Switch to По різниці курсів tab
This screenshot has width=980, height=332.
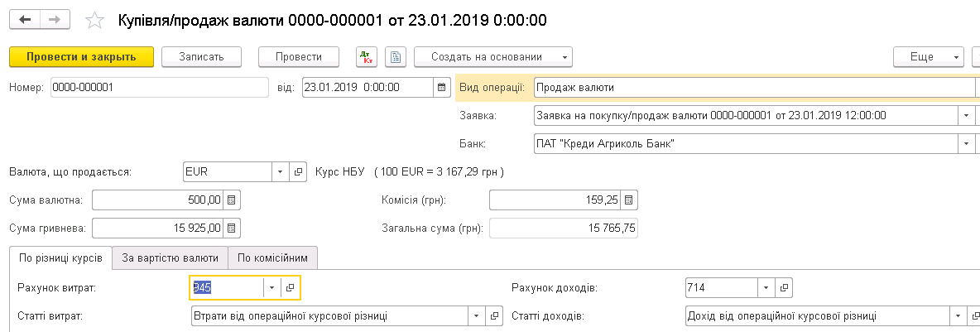pyautogui.click(x=60, y=257)
